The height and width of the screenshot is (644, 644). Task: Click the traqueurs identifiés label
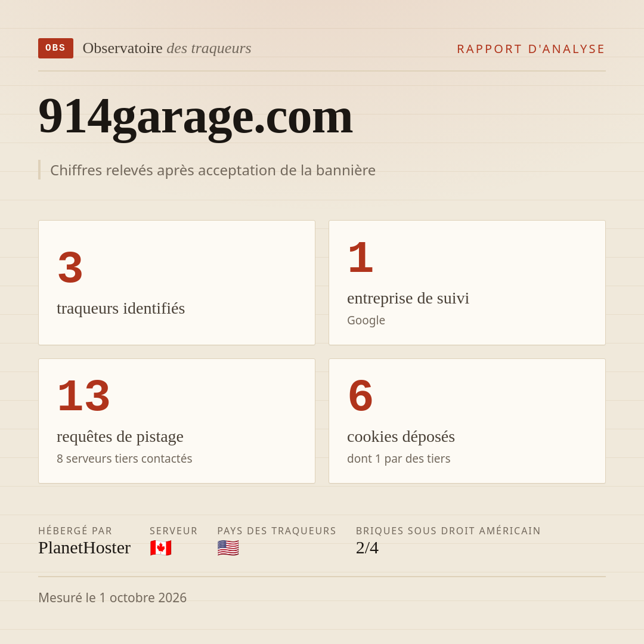pos(120,308)
